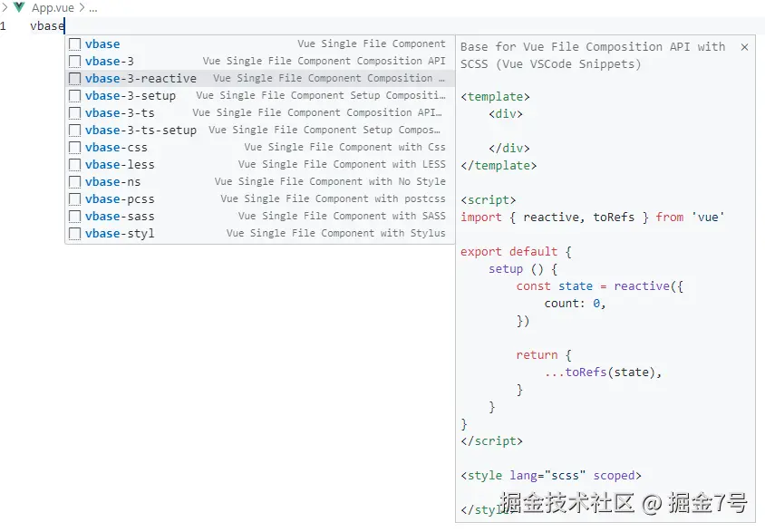765x532 pixels.
Task: Click line number 1 in the gutter
Action: tap(3, 26)
